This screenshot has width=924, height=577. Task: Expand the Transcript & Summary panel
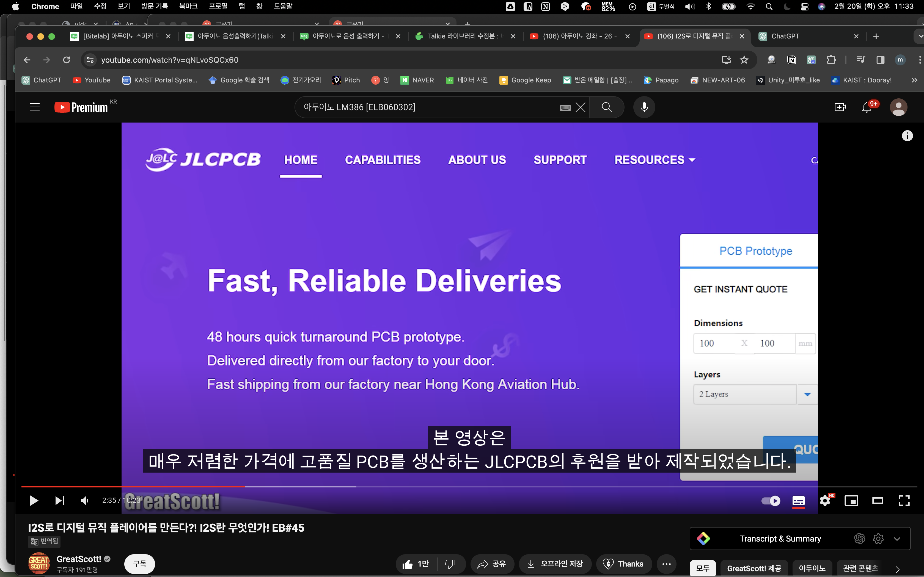(897, 539)
